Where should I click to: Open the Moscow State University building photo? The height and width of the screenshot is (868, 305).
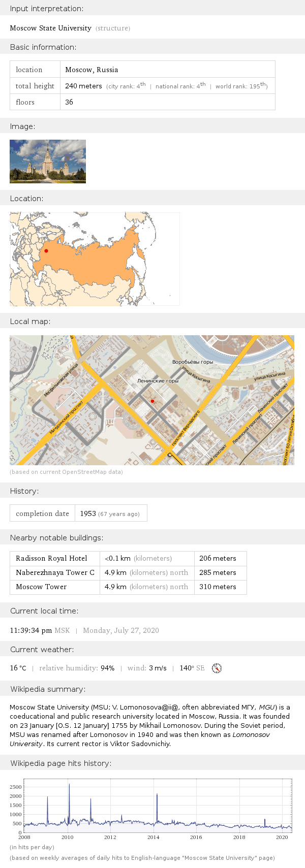coord(48,162)
